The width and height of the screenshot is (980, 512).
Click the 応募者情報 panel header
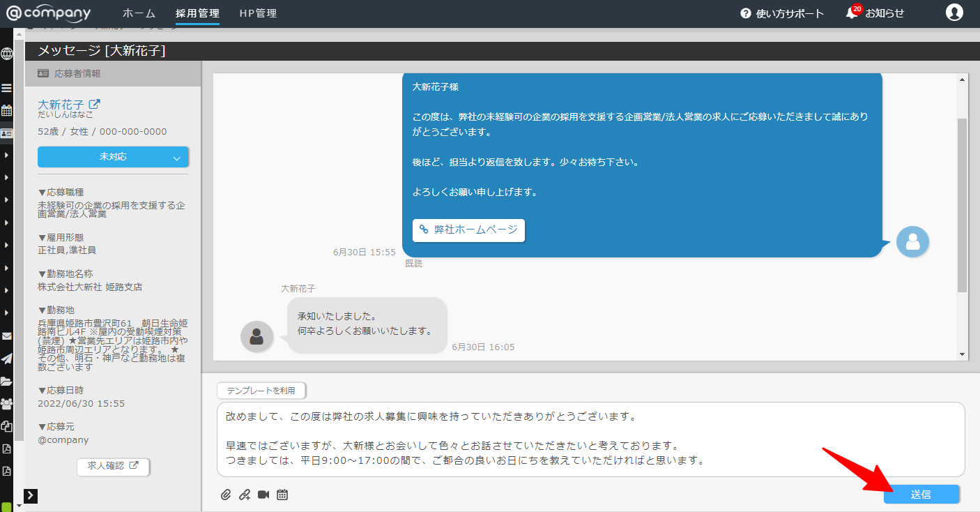pyautogui.click(x=113, y=73)
